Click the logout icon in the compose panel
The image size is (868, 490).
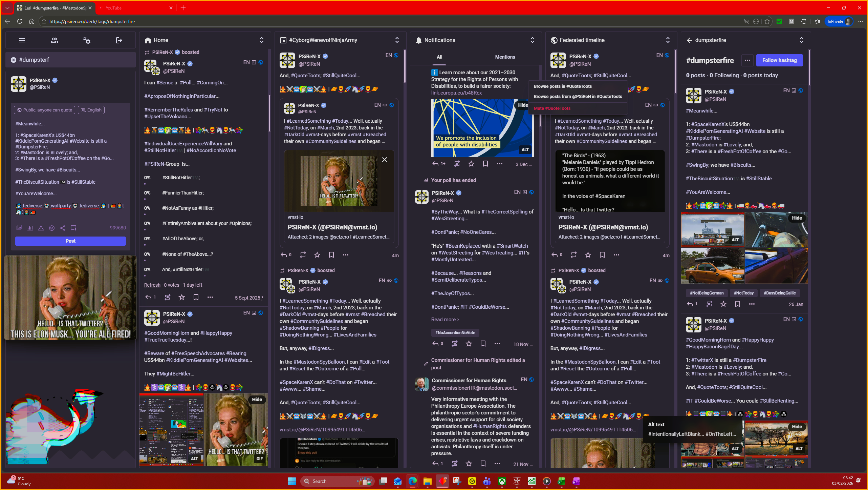click(x=119, y=40)
